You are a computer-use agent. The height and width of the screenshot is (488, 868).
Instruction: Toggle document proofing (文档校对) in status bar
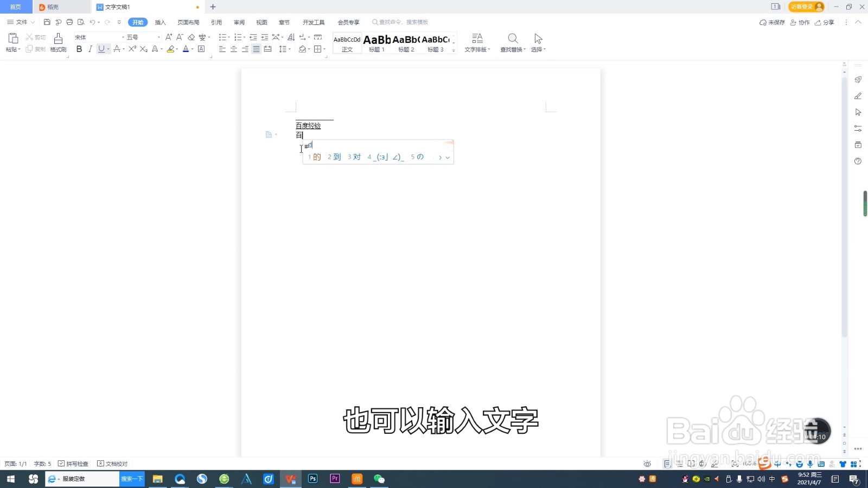[x=112, y=464]
